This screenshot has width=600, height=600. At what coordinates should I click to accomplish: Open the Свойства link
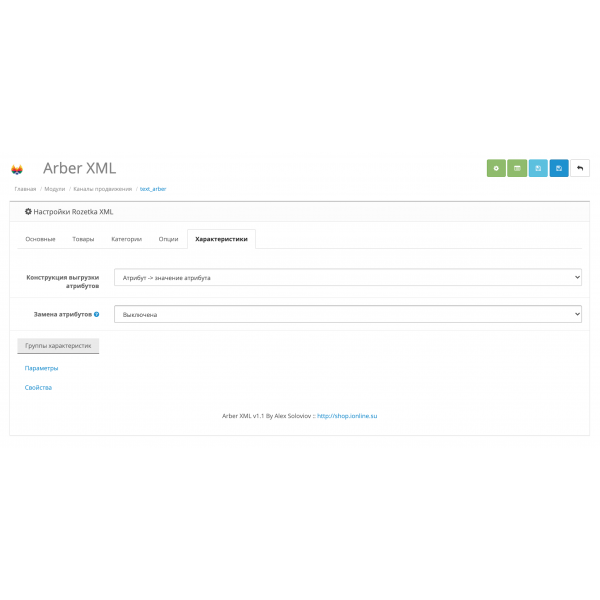(38, 388)
